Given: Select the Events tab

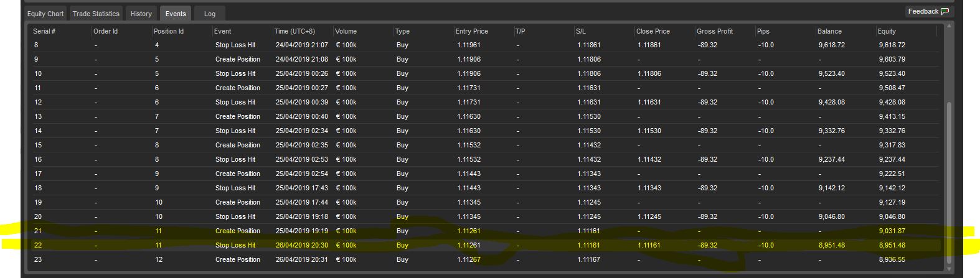Looking at the screenshot, I should click(x=176, y=14).
